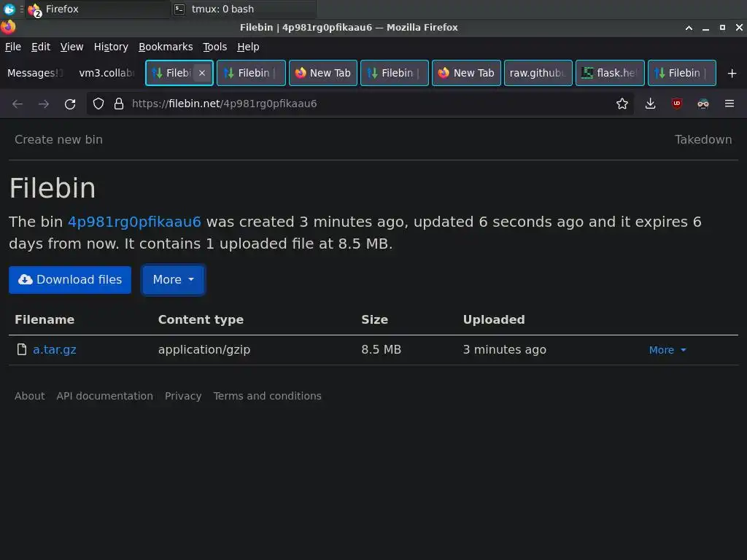Viewport: 747px width, 560px height.
Task: Switch to the vm3.collab tab
Action: (107, 73)
